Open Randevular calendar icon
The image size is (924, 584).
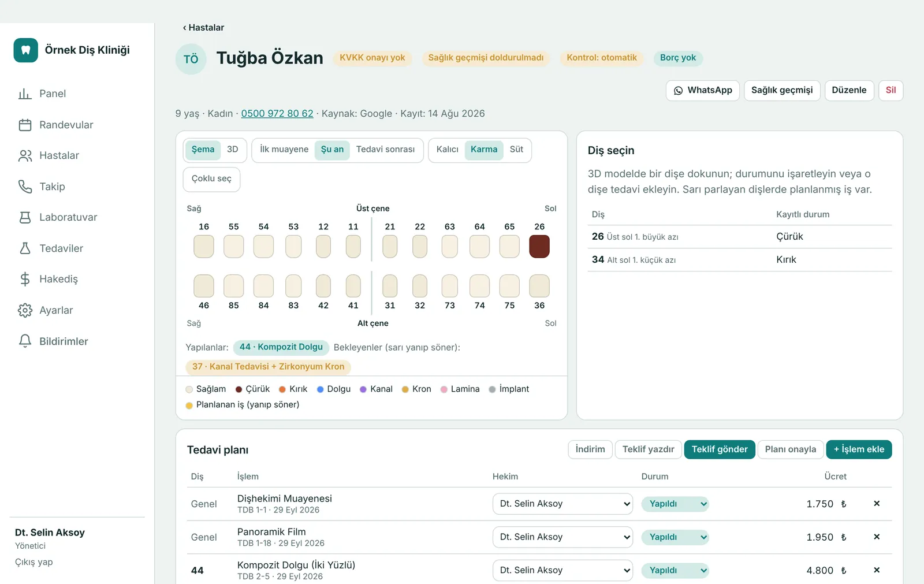pos(25,125)
